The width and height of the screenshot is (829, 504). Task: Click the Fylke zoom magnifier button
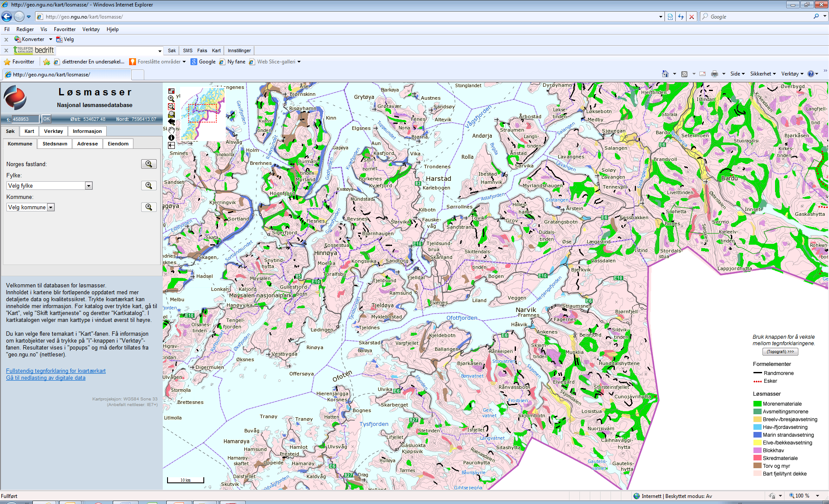pyautogui.click(x=149, y=186)
